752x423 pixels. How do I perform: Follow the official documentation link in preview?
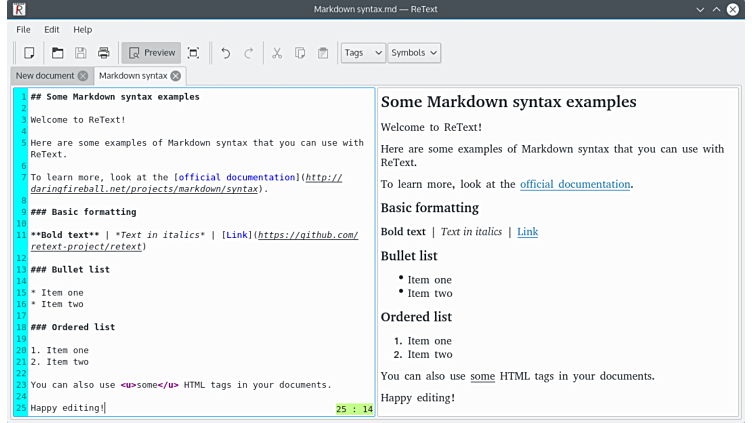(x=575, y=184)
